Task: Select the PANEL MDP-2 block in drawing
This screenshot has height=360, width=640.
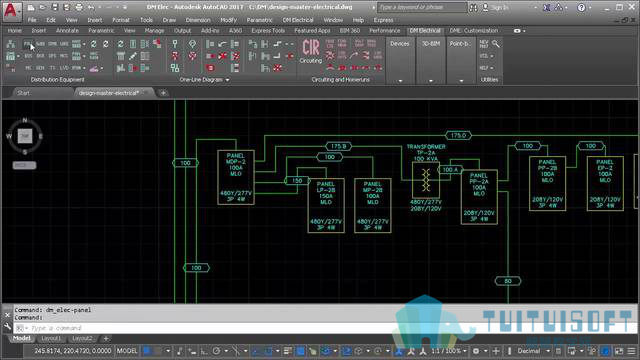Action: coord(236,177)
